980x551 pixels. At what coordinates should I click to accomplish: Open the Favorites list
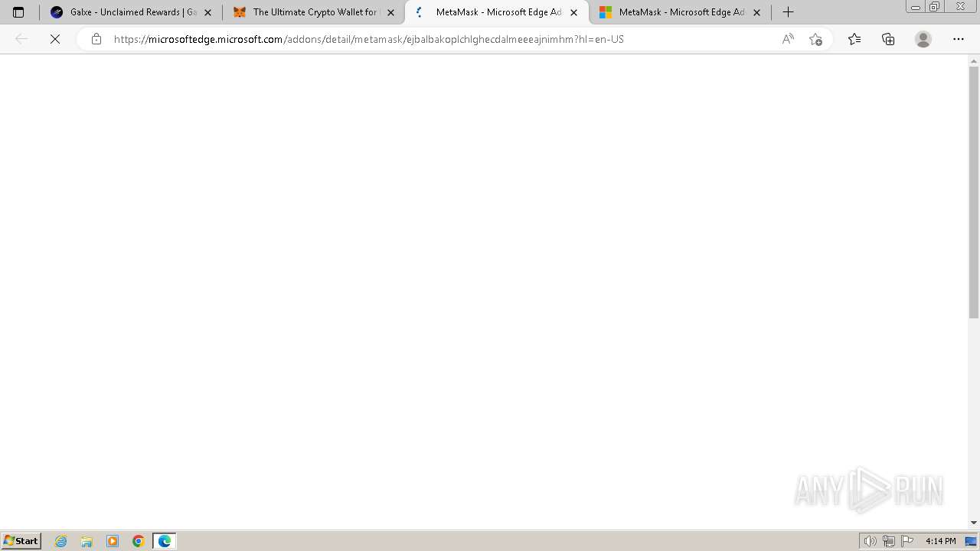(854, 39)
